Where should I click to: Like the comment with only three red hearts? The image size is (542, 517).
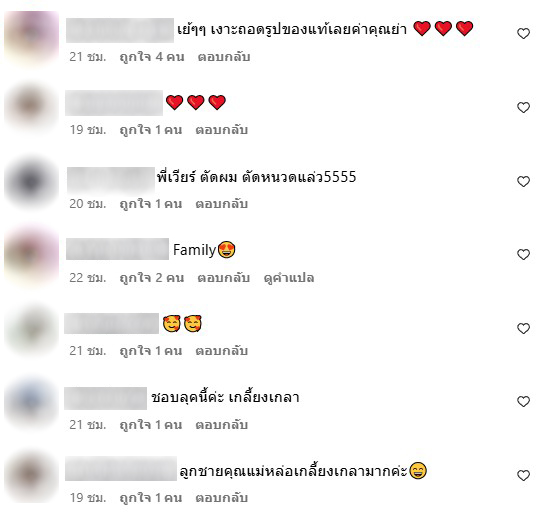click(x=523, y=107)
